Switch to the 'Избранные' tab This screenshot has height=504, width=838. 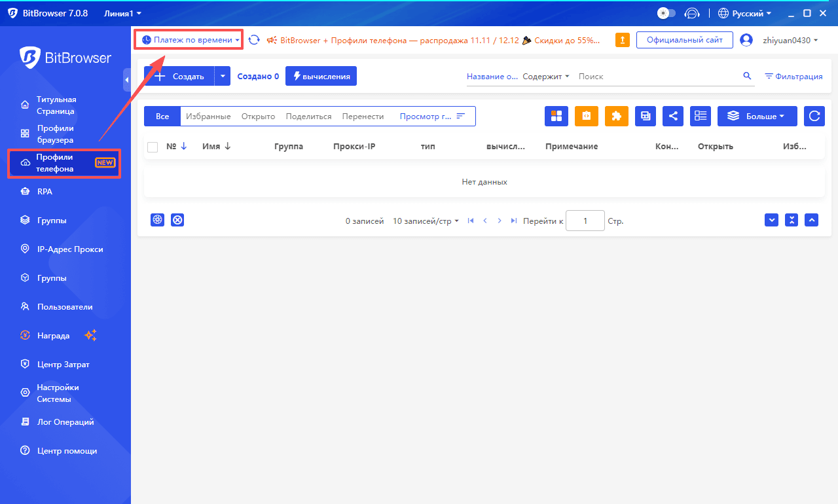208,116
